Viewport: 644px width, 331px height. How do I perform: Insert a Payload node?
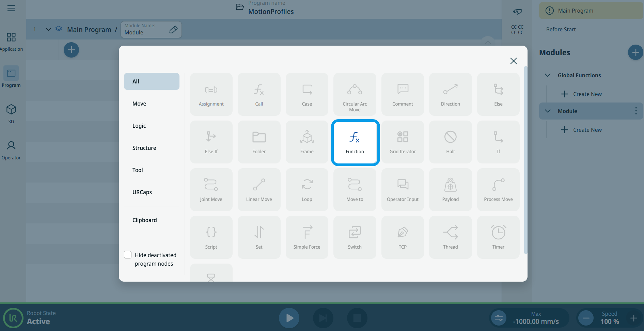coord(450,190)
